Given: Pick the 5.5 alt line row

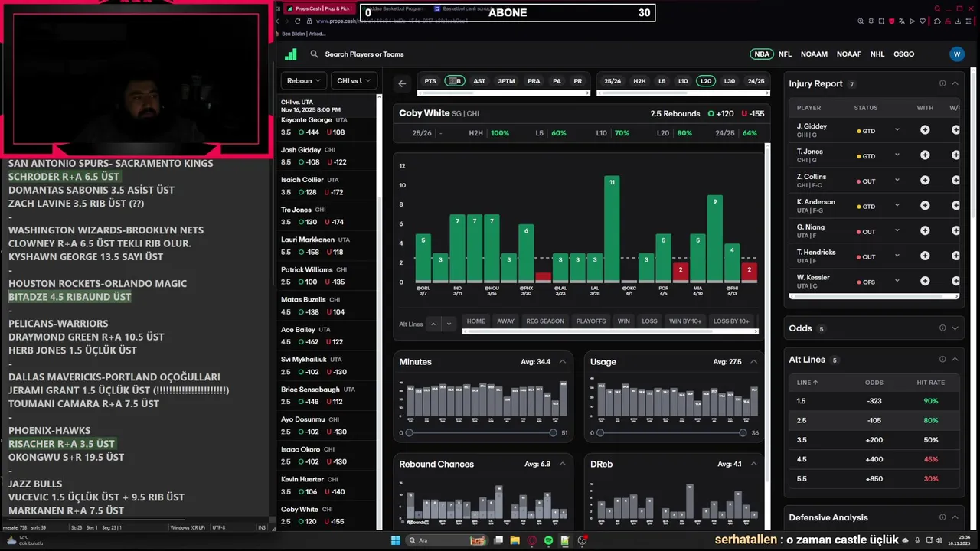Looking at the screenshot, I should coord(874,479).
